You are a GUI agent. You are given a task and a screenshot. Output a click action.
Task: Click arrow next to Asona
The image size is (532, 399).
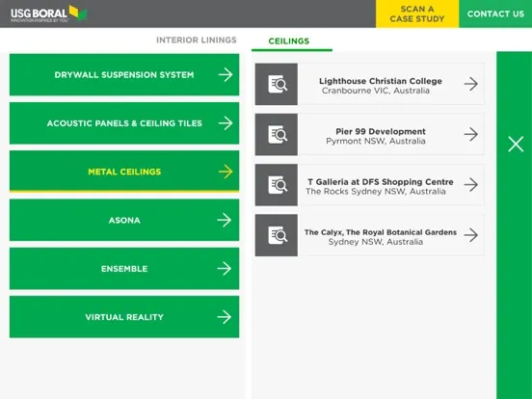tap(225, 220)
